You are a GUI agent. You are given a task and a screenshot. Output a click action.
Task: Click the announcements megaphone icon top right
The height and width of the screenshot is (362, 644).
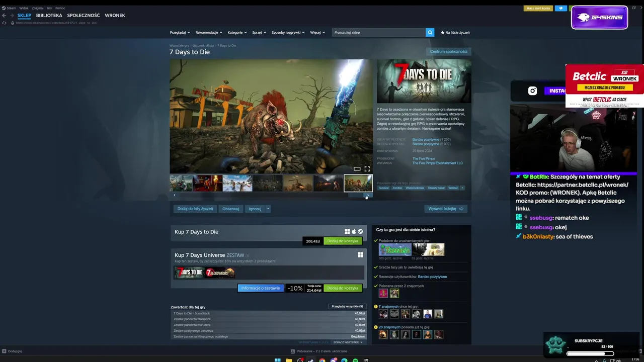tap(560, 8)
